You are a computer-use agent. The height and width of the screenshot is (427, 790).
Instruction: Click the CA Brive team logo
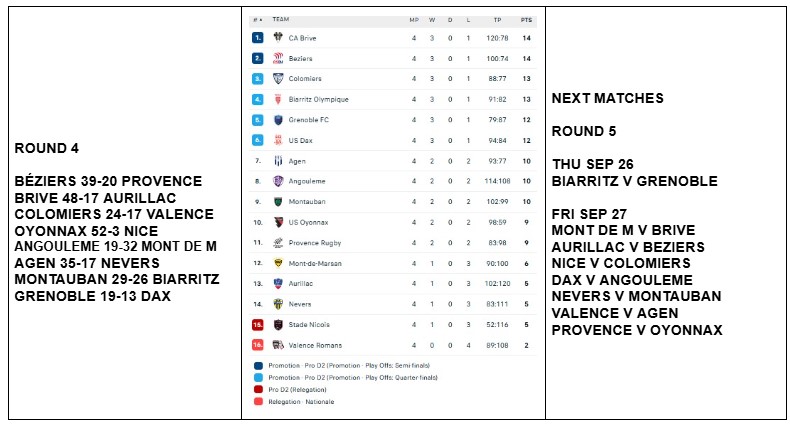point(278,38)
